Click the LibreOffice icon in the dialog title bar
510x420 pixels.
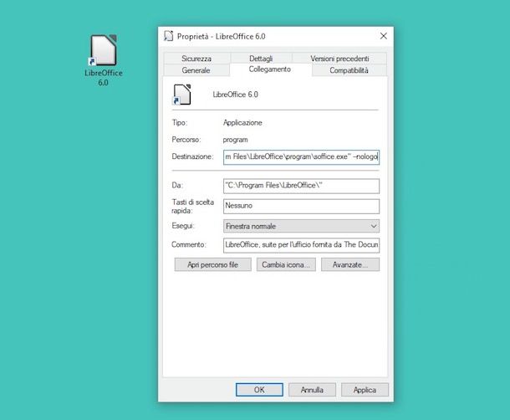(x=169, y=36)
